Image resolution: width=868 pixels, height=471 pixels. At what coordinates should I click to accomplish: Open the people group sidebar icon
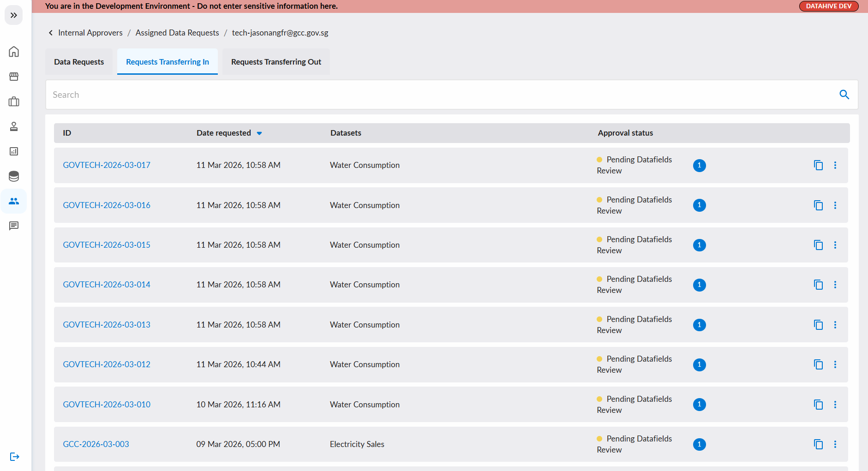tap(14, 201)
